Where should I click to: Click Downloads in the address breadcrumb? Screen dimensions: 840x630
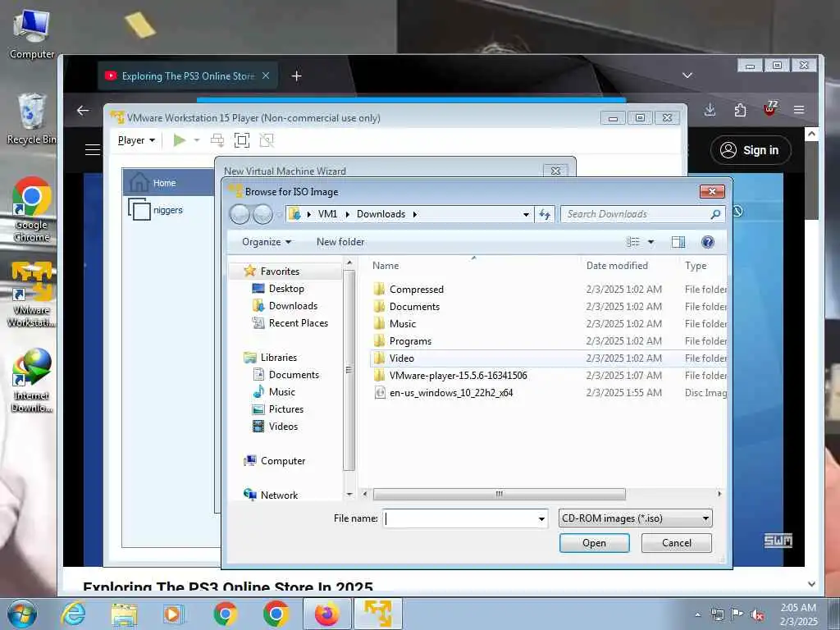click(381, 214)
